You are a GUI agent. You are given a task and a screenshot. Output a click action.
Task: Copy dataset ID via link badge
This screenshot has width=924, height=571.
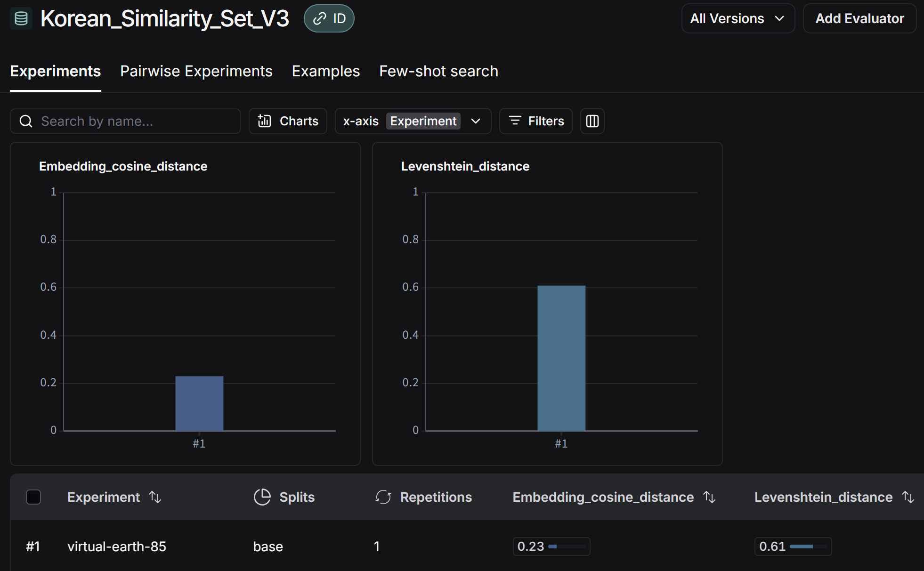point(329,19)
